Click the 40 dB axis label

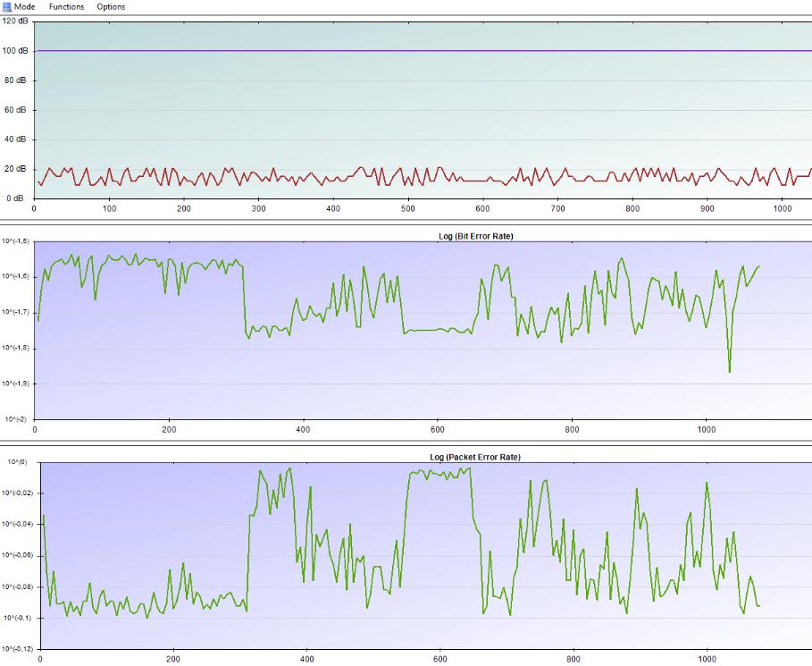(15, 139)
